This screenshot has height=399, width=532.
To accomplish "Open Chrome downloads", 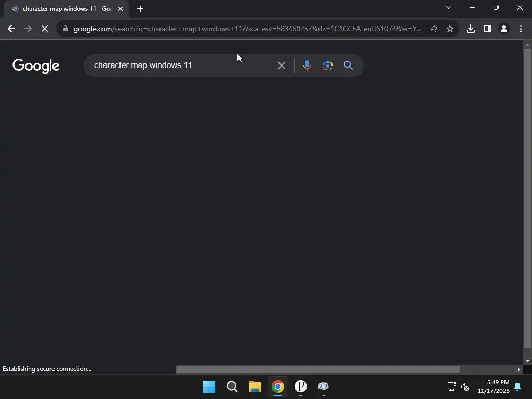I will click(471, 29).
